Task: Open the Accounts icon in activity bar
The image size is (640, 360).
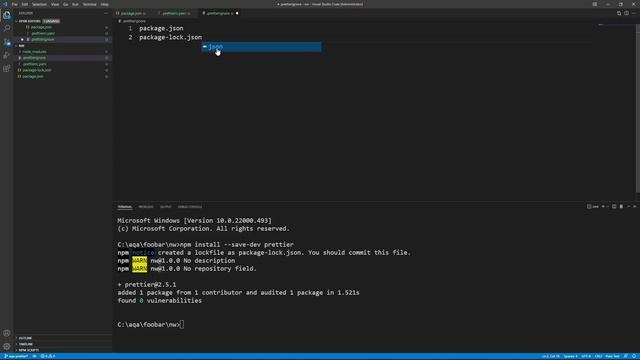Action: tap(7, 333)
